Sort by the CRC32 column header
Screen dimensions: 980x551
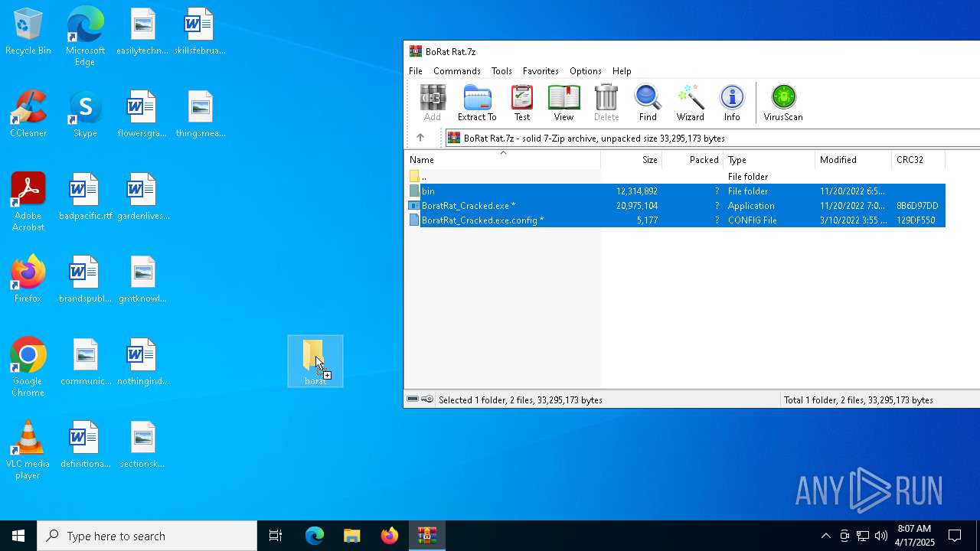(919, 160)
